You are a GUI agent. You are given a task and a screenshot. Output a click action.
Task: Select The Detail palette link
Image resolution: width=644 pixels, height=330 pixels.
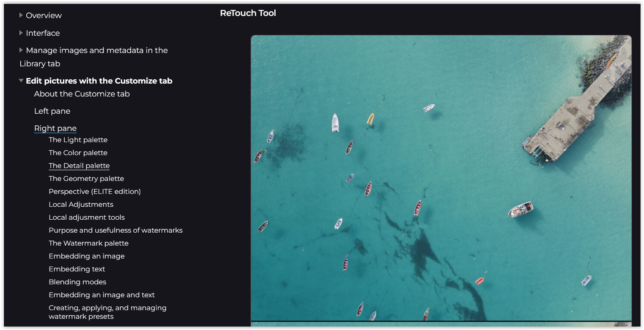pyautogui.click(x=79, y=166)
